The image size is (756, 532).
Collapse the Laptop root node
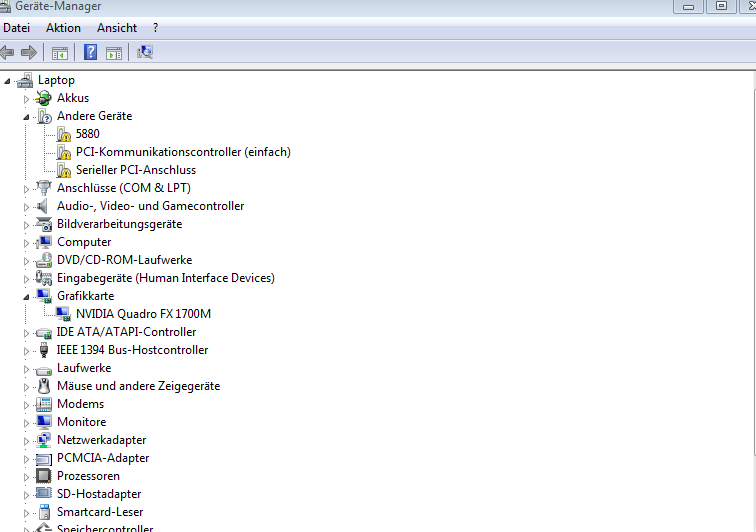tap(7, 82)
